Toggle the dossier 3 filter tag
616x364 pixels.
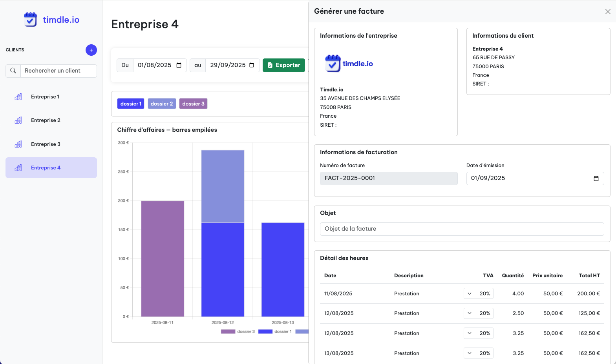[x=193, y=104]
